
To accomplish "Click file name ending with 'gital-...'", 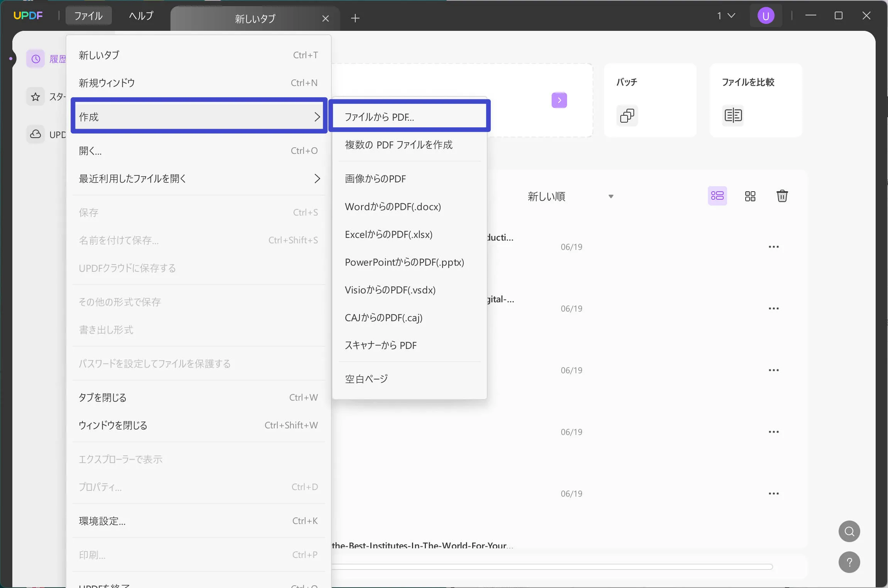I will pyautogui.click(x=501, y=299).
